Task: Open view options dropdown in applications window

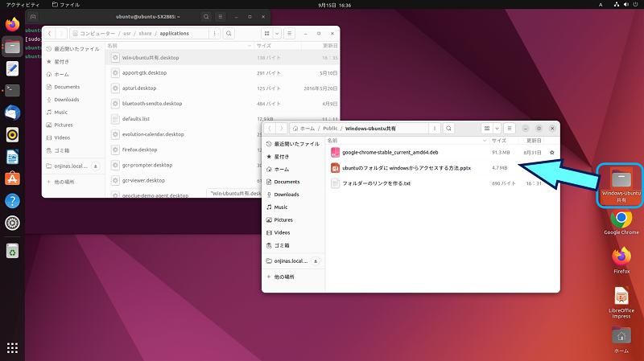Action: point(277,34)
